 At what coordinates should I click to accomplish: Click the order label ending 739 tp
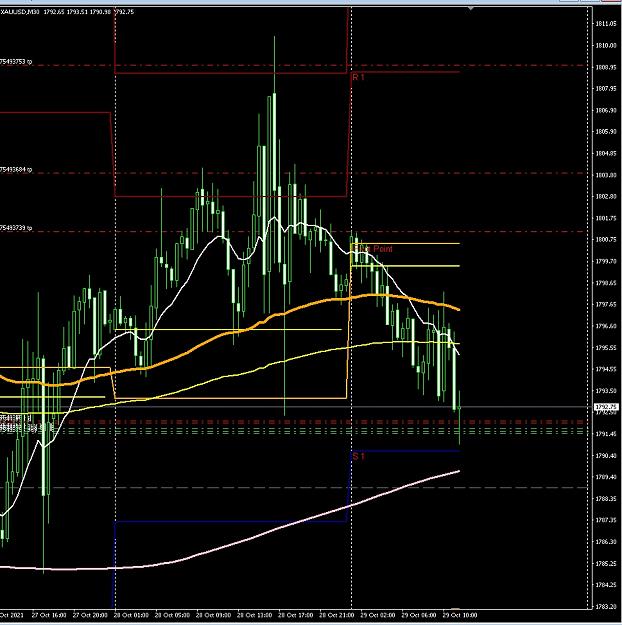point(16,228)
